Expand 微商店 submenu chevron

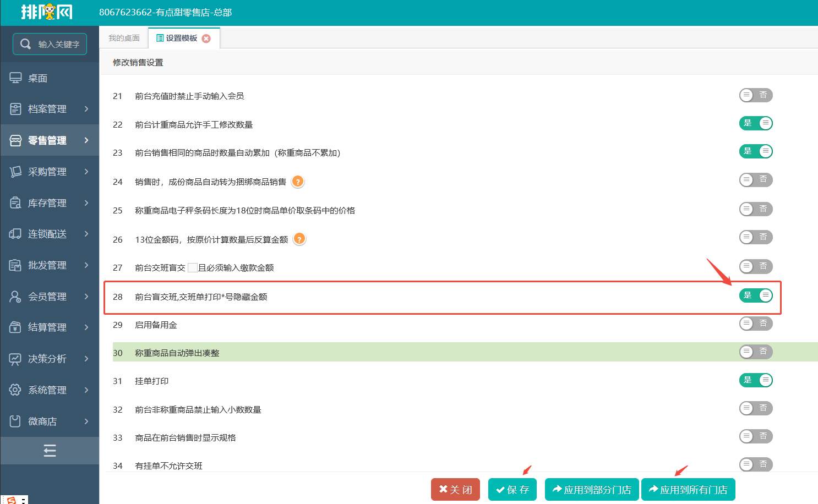pyautogui.click(x=86, y=421)
